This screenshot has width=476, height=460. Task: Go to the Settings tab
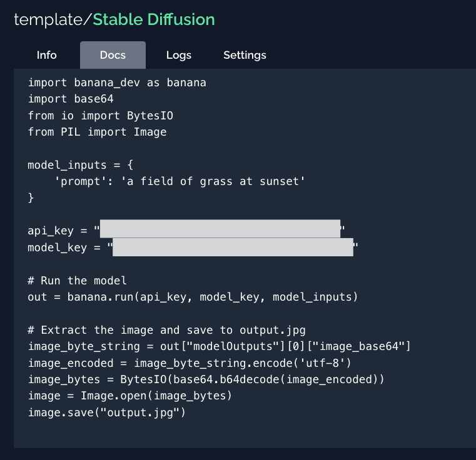[245, 55]
